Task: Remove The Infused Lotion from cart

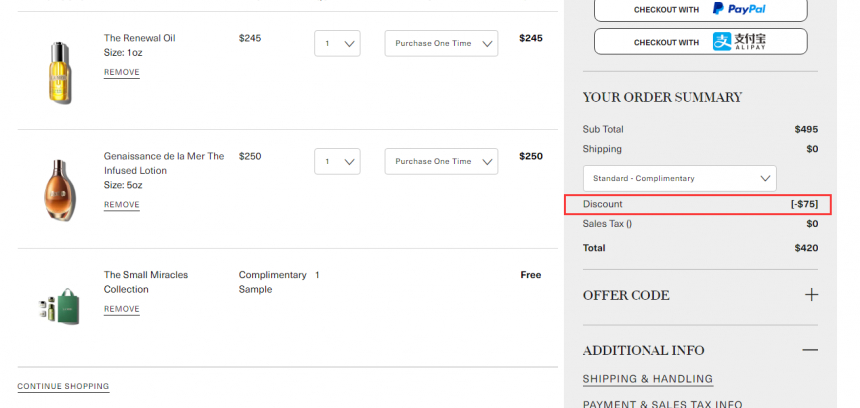Action: 122,205
